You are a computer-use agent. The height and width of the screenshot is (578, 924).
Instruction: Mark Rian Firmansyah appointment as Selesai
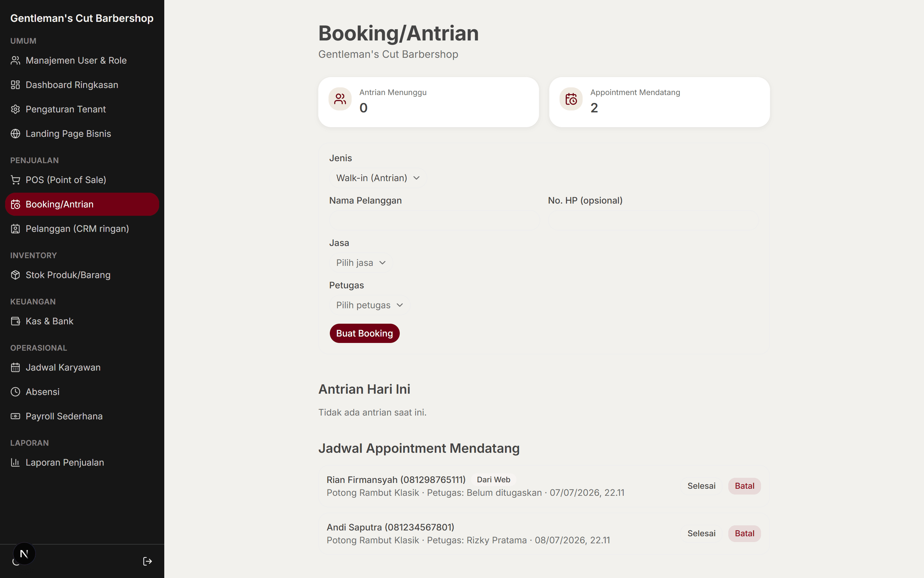[701, 486]
